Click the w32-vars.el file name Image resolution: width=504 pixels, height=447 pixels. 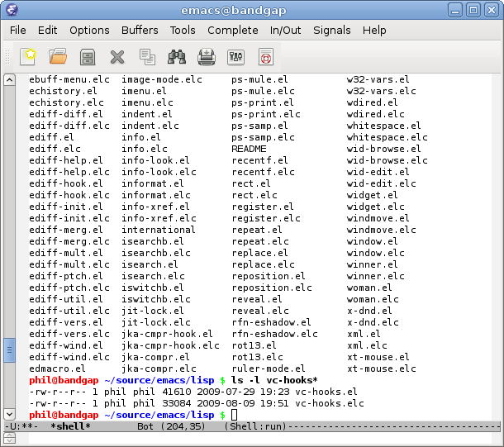pos(378,79)
